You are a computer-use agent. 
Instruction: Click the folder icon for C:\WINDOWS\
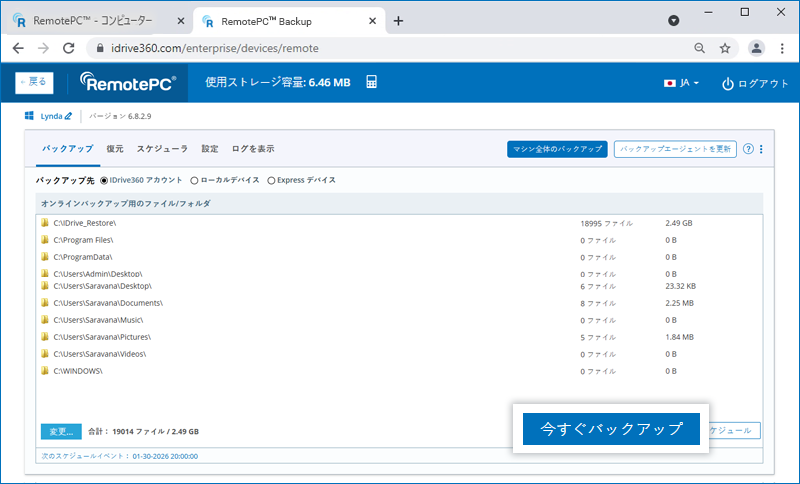point(45,371)
